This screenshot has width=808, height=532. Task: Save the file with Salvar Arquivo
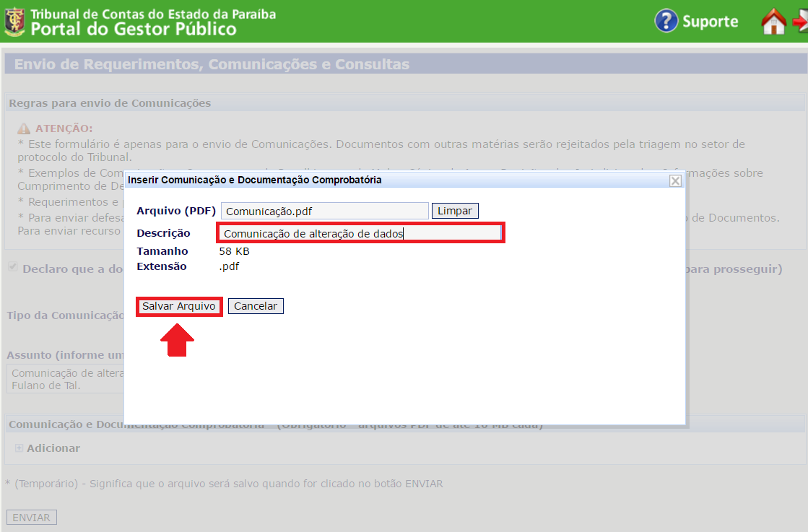pos(178,306)
